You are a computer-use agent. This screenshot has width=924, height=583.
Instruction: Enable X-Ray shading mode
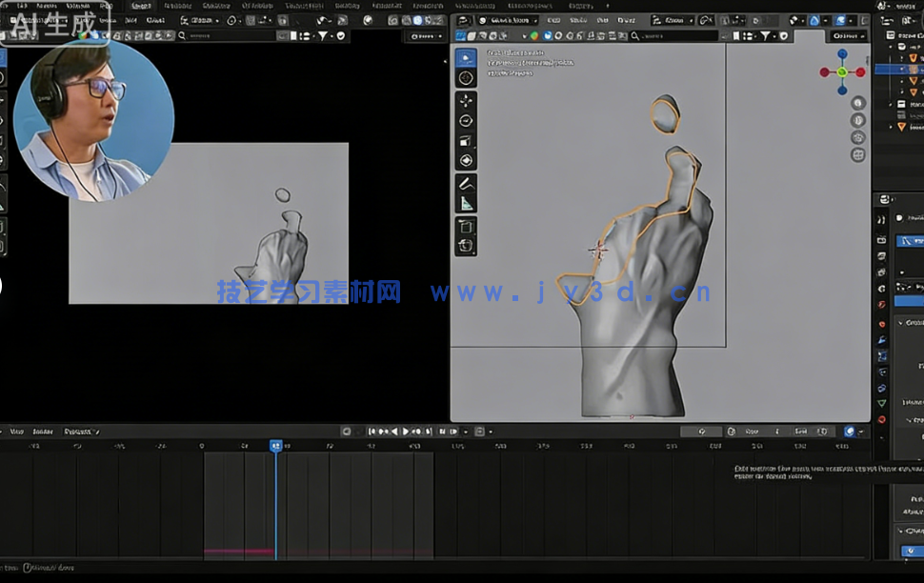[x=841, y=18]
